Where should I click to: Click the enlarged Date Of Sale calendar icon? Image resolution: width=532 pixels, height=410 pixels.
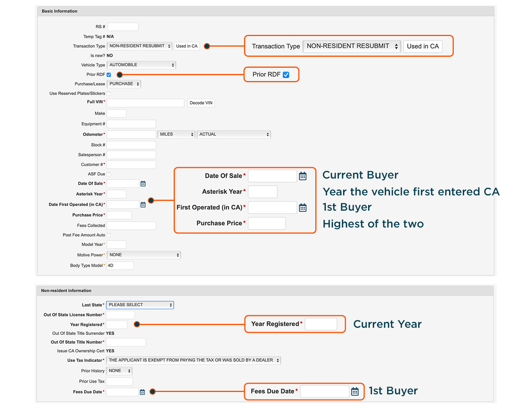[303, 176]
